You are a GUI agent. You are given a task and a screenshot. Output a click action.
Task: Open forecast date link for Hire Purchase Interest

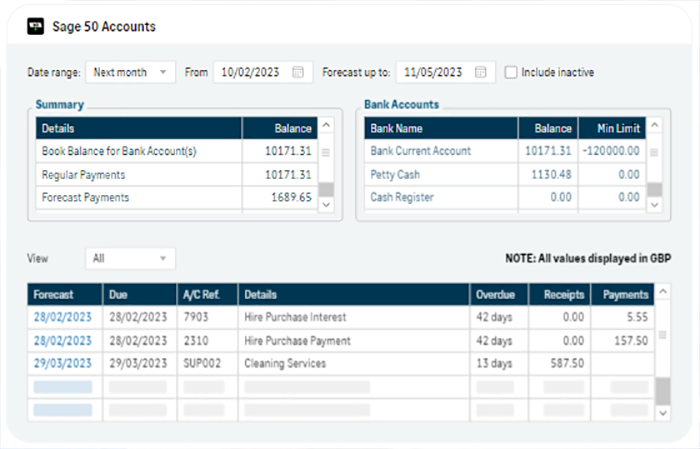pos(62,317)
